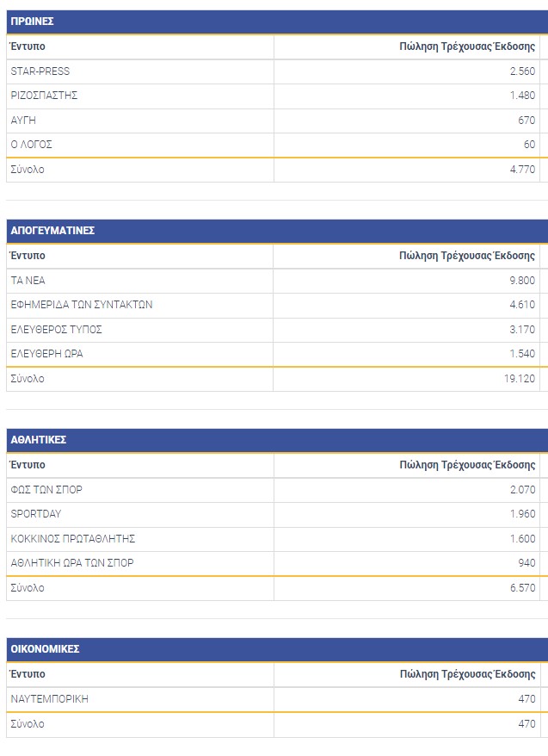Image resolution: width=548 pixels, height=756 pixels.
Task: Click the ΑΘΛΗΤΙΚΕΣ section header
Action: click(39, 440)
